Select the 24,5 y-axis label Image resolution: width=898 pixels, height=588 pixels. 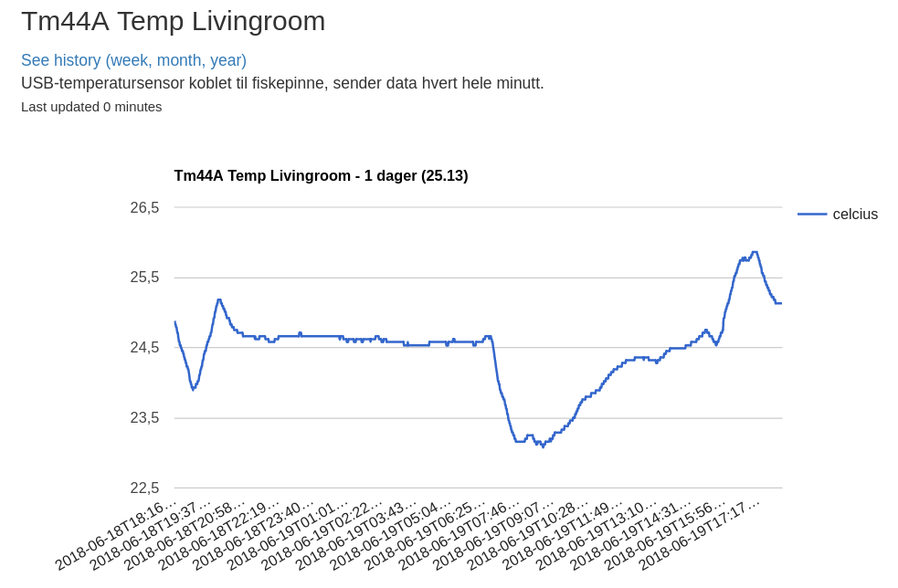pyautogui.click(x=144, y=348)
